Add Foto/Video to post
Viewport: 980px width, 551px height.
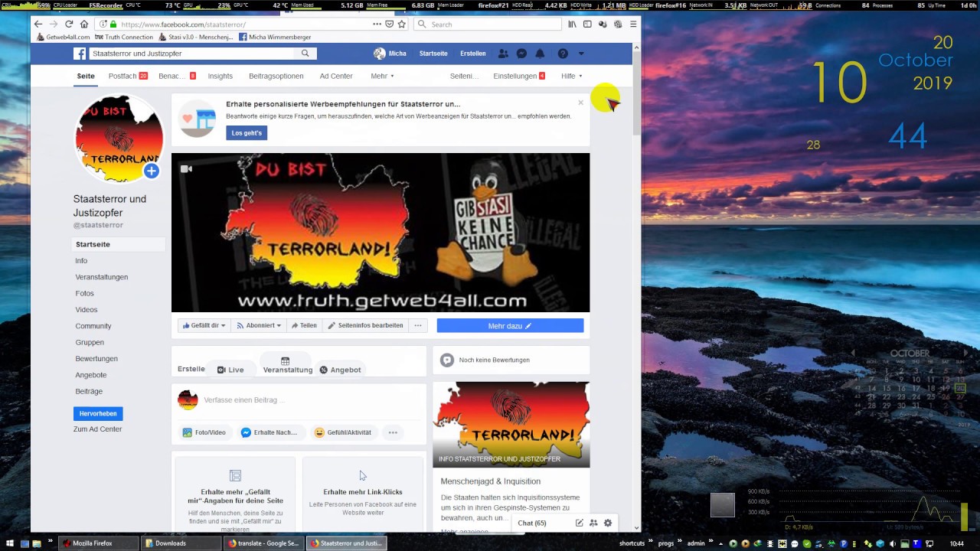204,432
